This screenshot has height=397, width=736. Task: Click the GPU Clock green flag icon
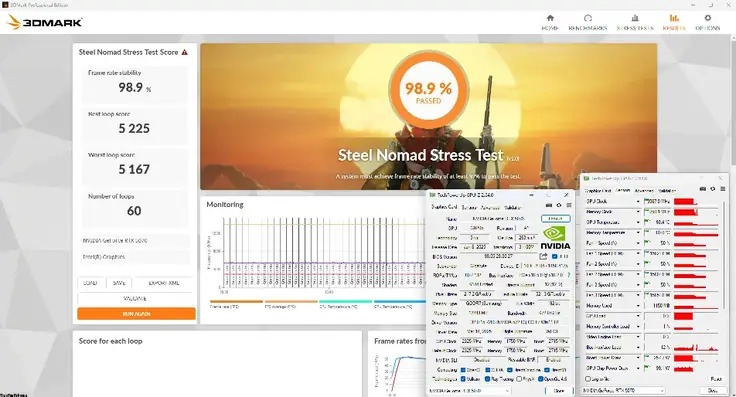tap(647, 201)
